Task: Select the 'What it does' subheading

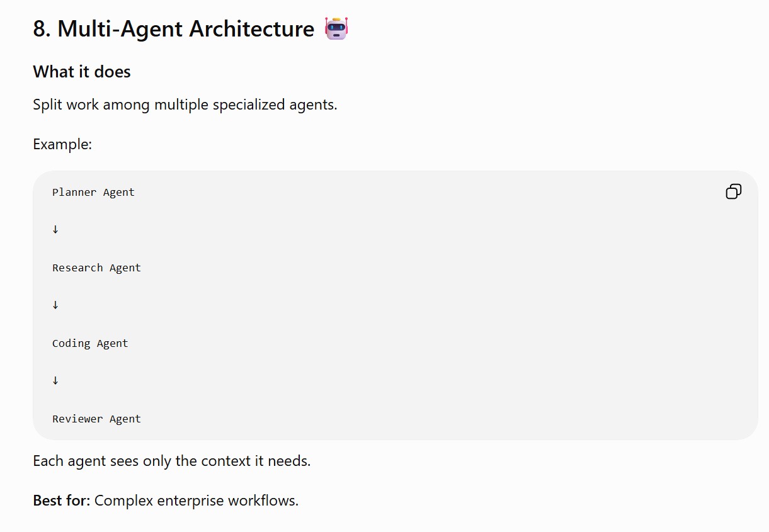Action: pos(82,72)
